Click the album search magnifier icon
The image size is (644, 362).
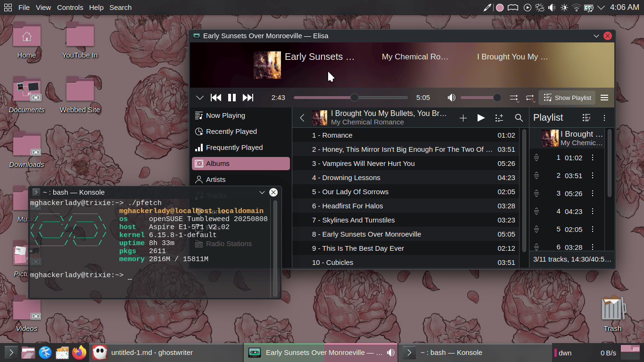[x=519, y=118]
